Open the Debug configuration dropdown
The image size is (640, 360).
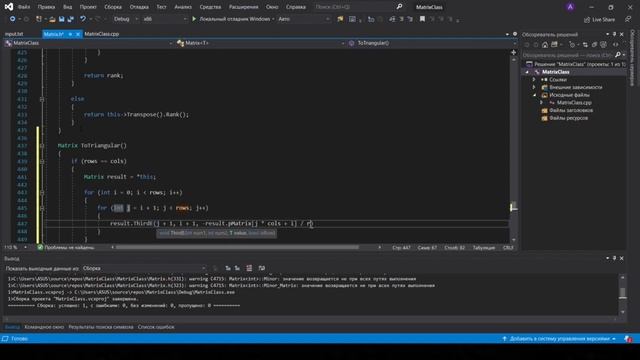pos(126,19)
